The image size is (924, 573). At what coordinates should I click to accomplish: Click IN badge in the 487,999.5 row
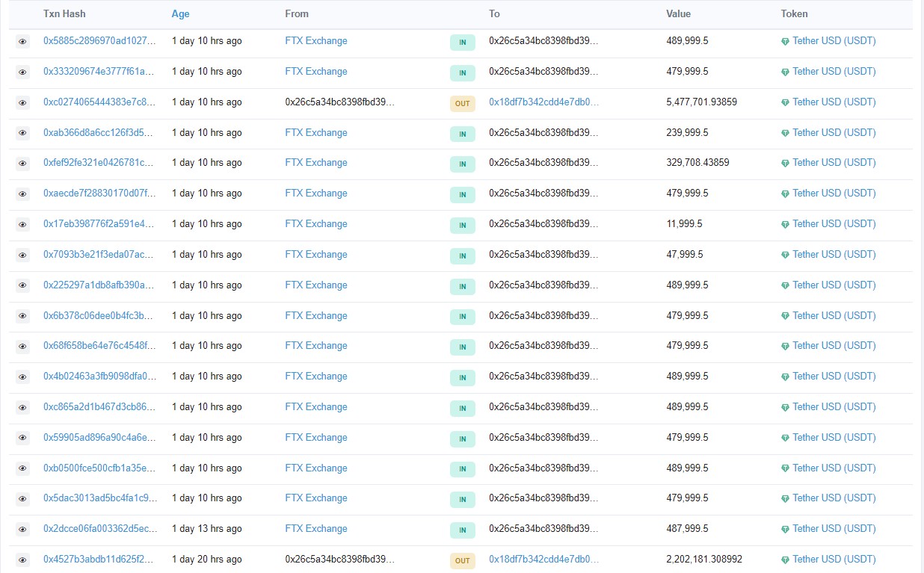coord(463,530)
